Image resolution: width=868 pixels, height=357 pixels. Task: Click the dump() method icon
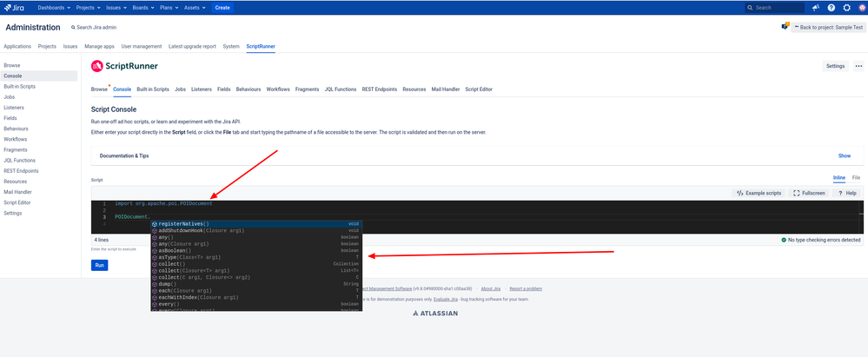[x=155, y=284]
